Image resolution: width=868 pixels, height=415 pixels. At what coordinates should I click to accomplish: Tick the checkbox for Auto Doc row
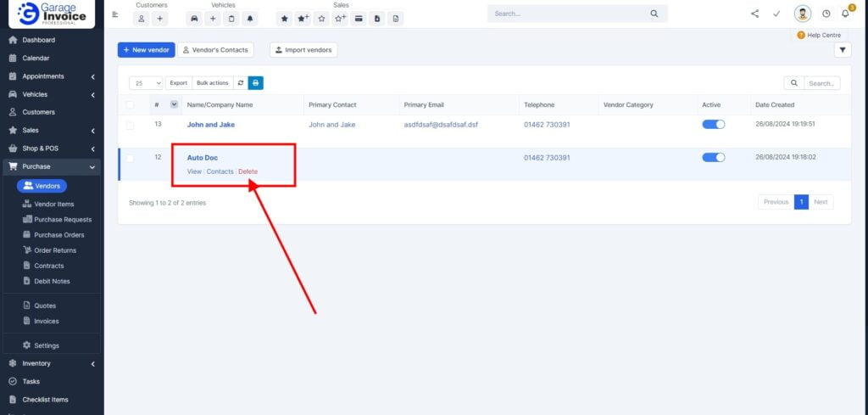point(130,159)
